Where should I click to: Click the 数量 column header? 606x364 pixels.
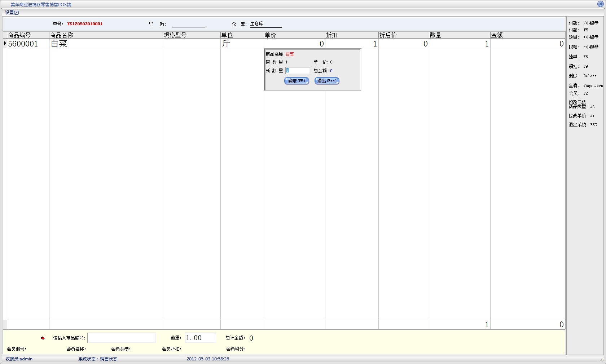click(x=459, y=35)
